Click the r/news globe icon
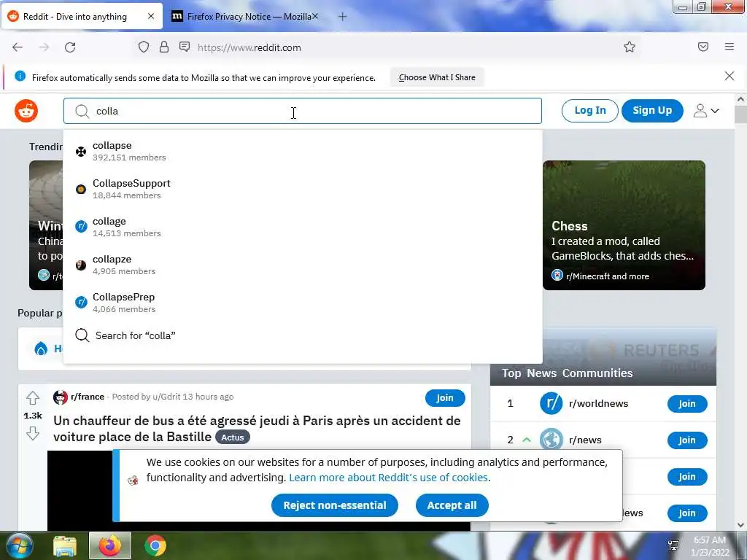Viewport: 747px width, 560px height. click(x=551, y=440)
